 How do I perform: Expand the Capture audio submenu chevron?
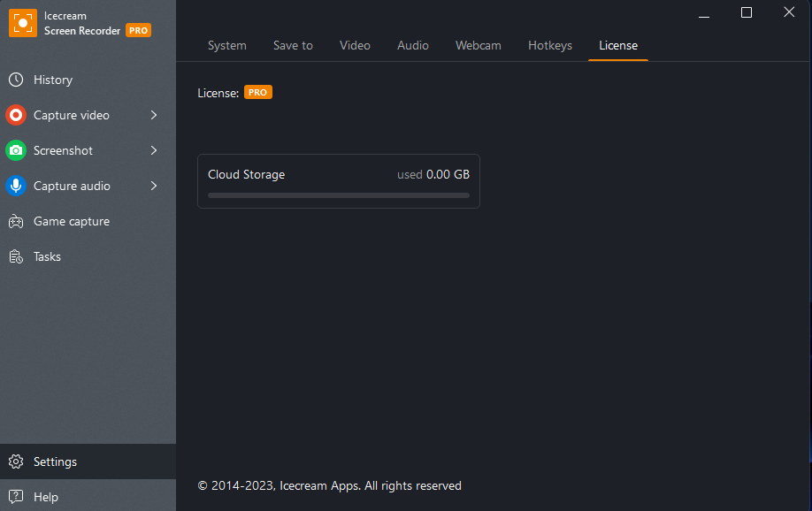[154, 186]
